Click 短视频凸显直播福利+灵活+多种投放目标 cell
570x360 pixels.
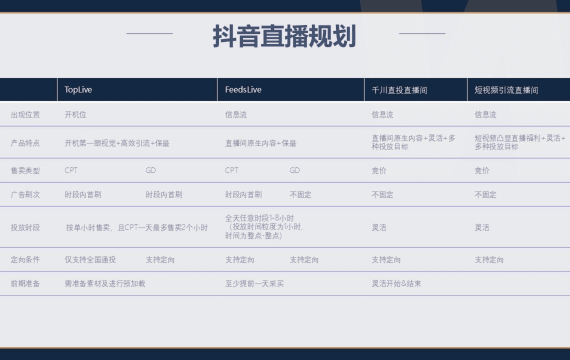(x=520, y=142)
